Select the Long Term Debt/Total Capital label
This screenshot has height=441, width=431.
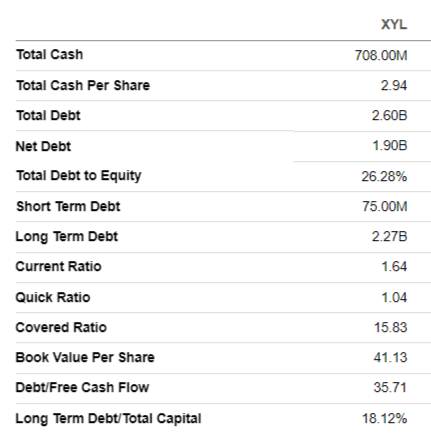tap(108, 418)
